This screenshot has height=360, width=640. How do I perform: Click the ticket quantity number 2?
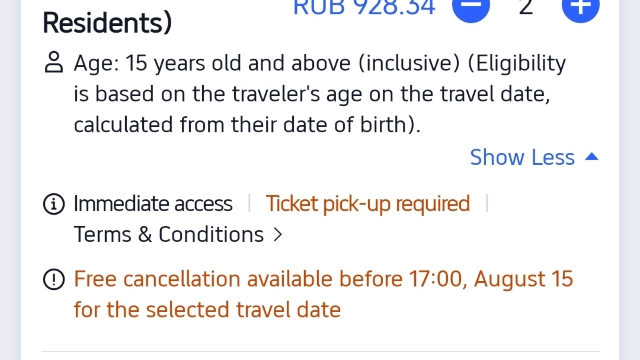point(526,7)
